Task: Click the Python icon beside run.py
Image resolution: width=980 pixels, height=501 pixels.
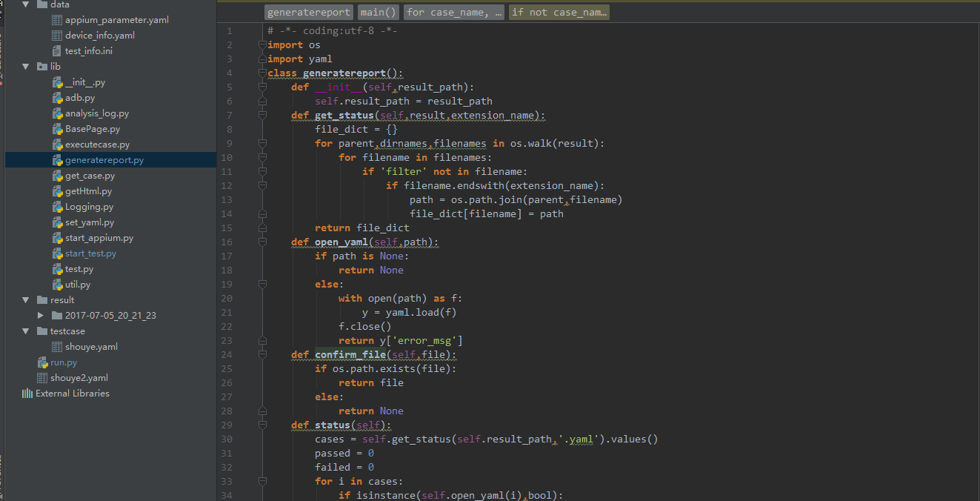Action: tap(43, 362)
